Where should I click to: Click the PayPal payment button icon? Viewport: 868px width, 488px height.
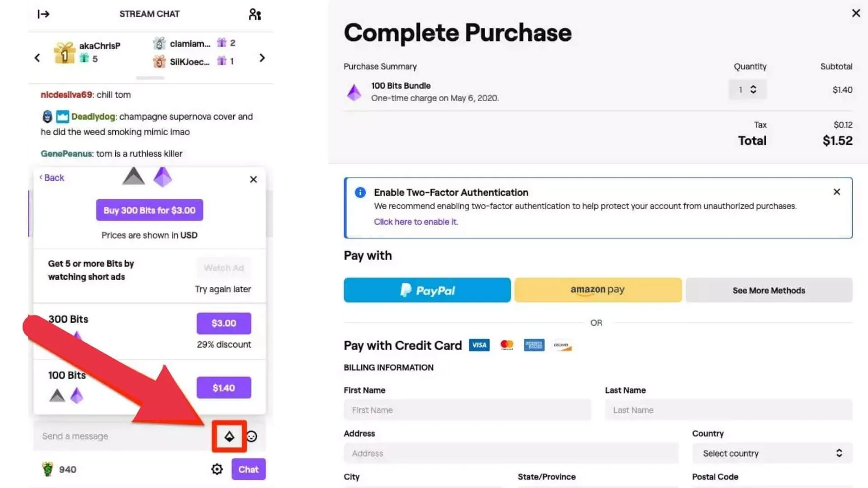427,290
